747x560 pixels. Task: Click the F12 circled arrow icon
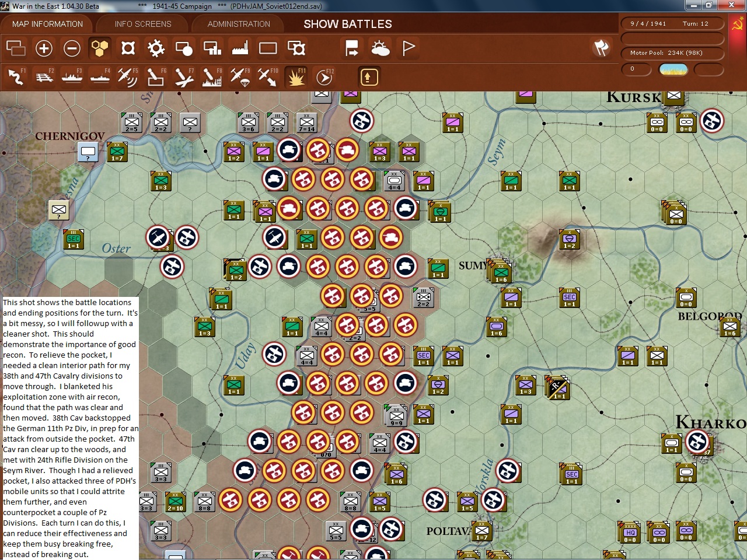(324, 76)
